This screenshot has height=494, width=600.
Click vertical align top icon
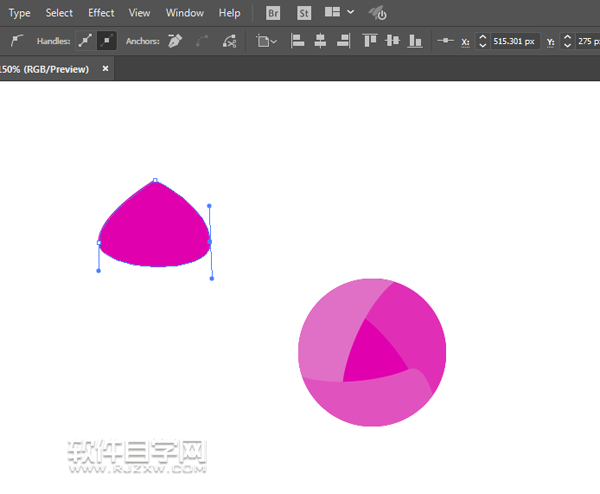pyautogui.click(x=370, y=41)
